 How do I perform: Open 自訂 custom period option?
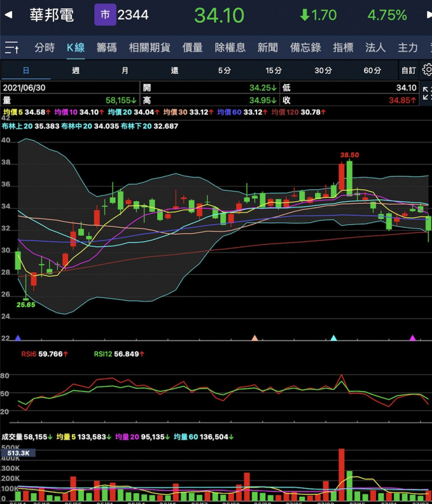pyautogui.click(x=408, y=71)
